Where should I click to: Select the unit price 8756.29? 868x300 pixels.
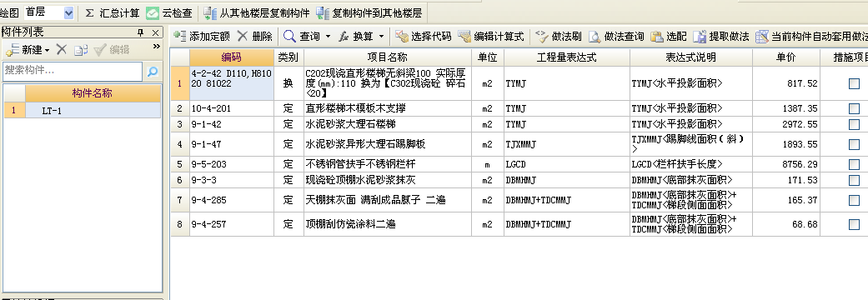[x=786, y=164]
